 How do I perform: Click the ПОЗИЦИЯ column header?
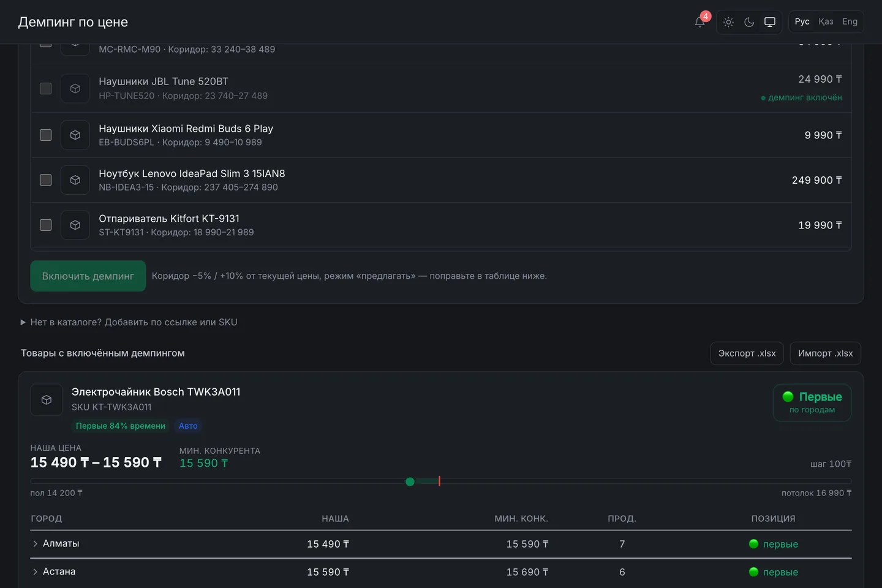click(x=774, y=519)
